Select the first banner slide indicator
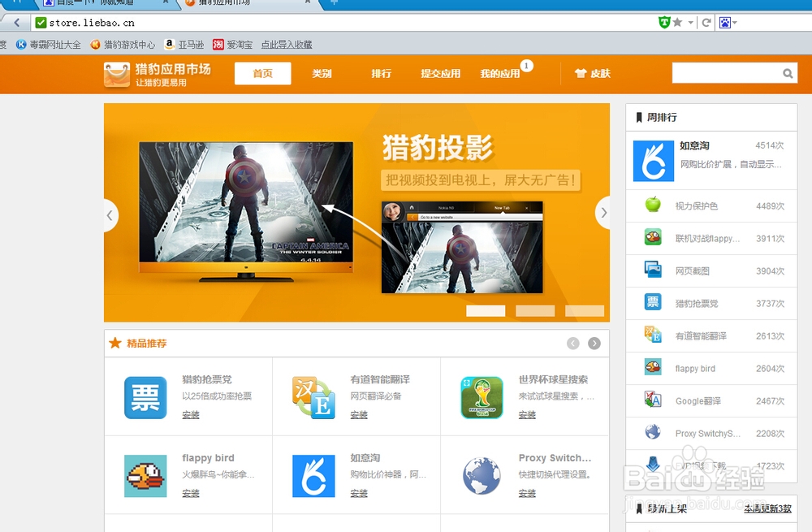The image size is (812, 532). click(x=486, y=310)
